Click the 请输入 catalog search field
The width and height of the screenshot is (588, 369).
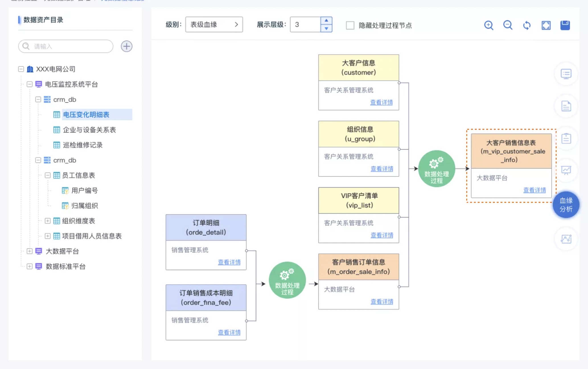[66, 46]
